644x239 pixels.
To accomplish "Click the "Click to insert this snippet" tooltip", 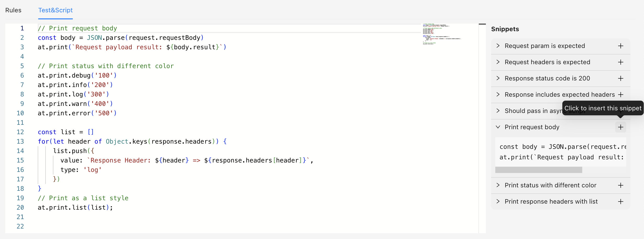I will pos(603,108).
